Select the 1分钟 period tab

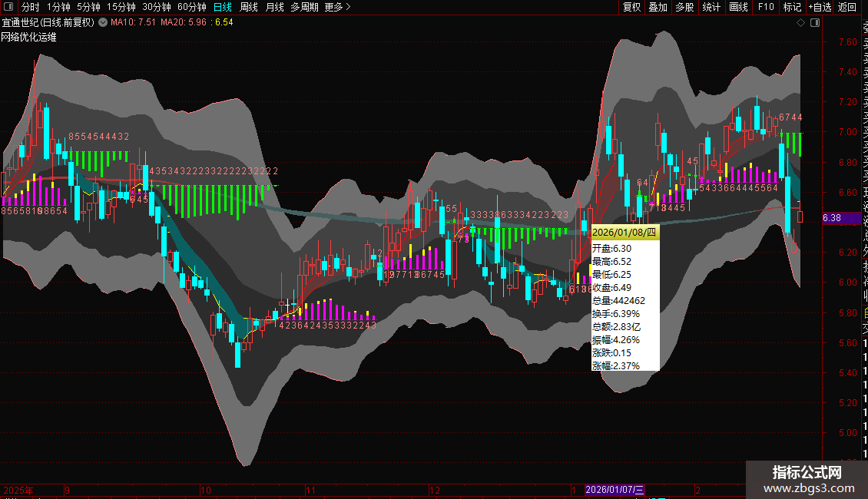[58, 7]
